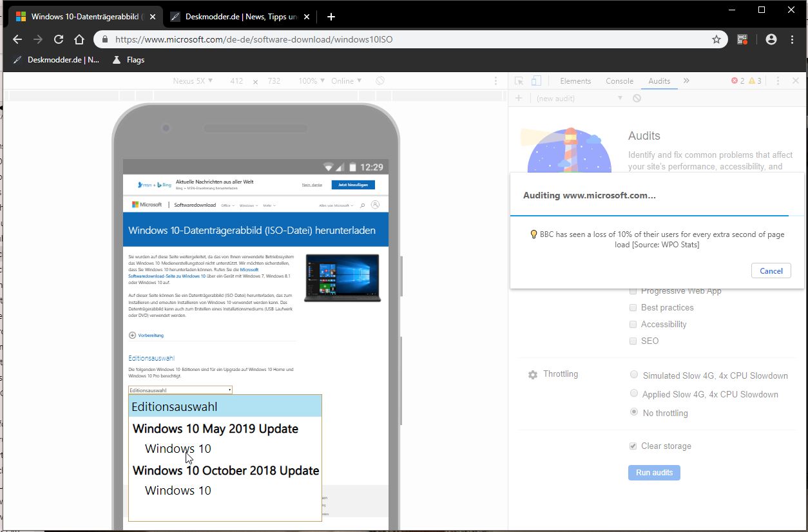The image size is (808, 532).
Task: Click the Run audits button
Action: [654, 473]
